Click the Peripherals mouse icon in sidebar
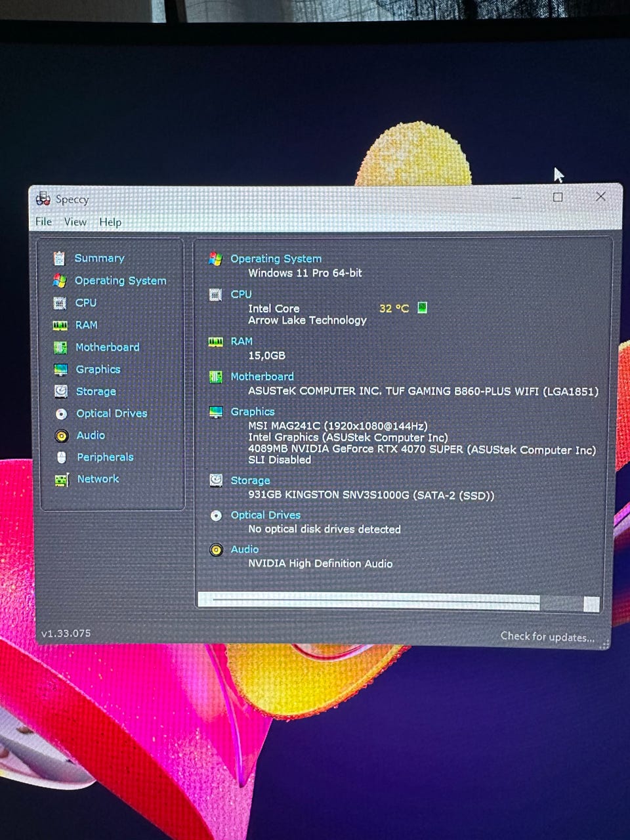The width and height of the screenshot is (630, 840). coord(62,457)
